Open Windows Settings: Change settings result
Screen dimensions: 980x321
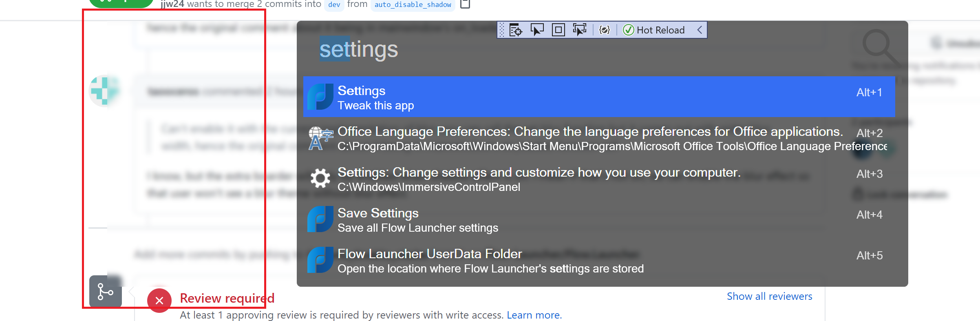(599, 179)
